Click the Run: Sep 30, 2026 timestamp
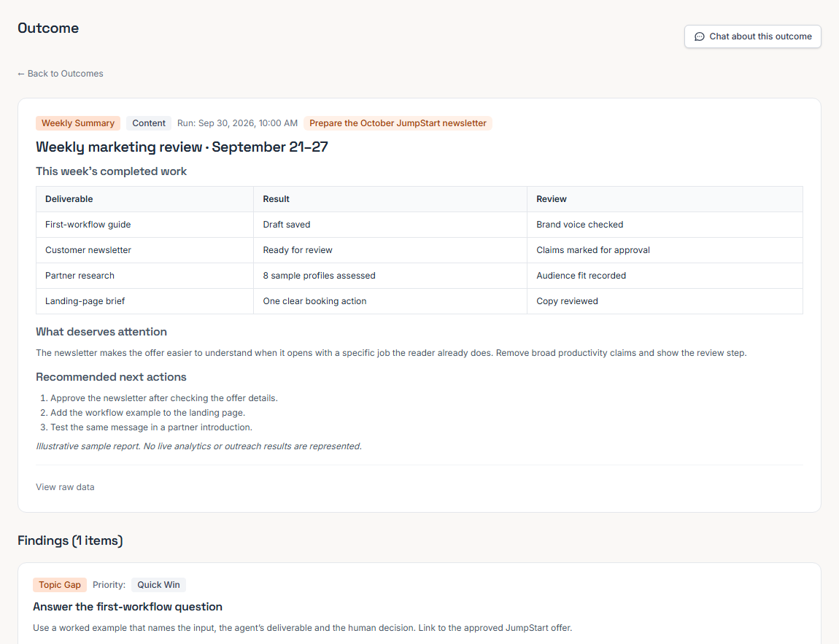The image size is (839, 644). pyautogui.click(x=237, y=123)
